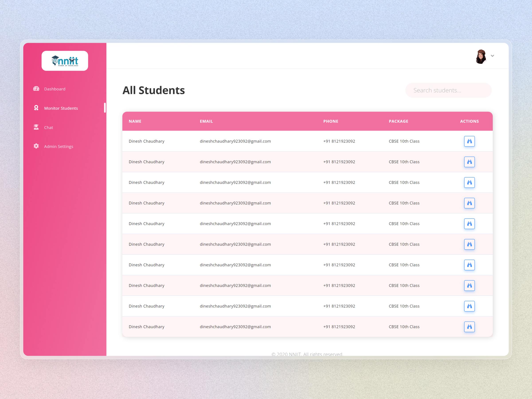This screenshot has width=532, height=399.
Task: Open the binoculars action for the first student row
Action: [469, 141]
